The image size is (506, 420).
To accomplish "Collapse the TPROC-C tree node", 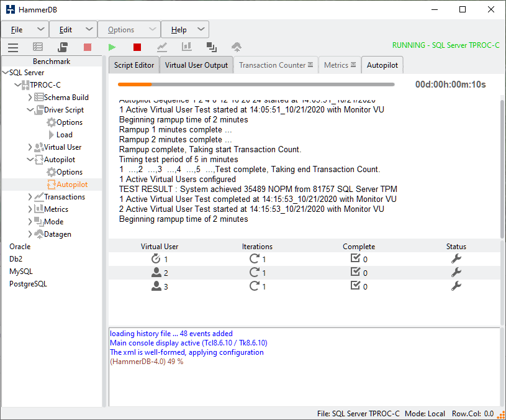I will (18, 85).
